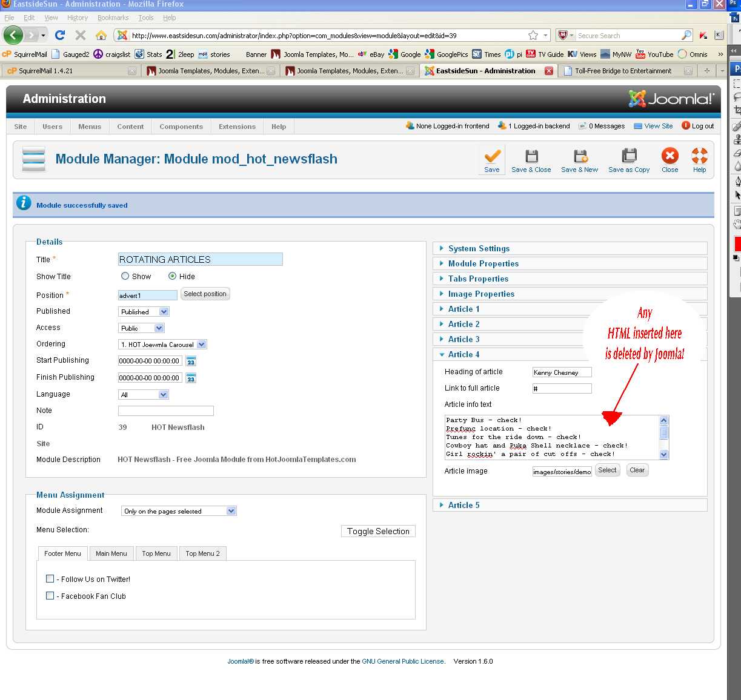Click the Title input field
This screenshot has width=741, height=700.
coord(200,259)
